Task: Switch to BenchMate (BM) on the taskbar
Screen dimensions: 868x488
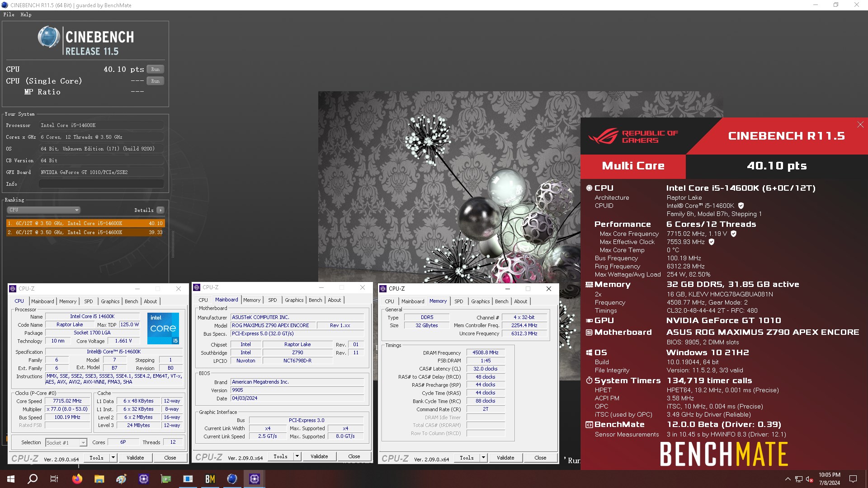Action: 210,479
